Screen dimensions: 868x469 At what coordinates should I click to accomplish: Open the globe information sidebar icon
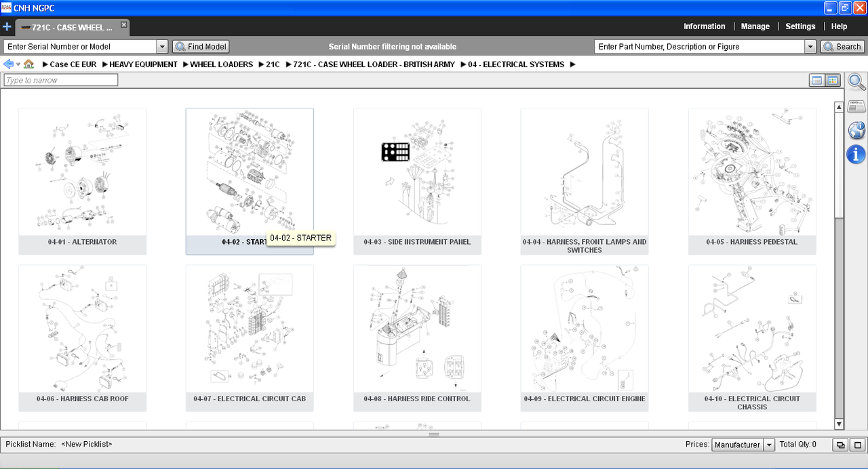pyautogui.click(x=856, y=130)
